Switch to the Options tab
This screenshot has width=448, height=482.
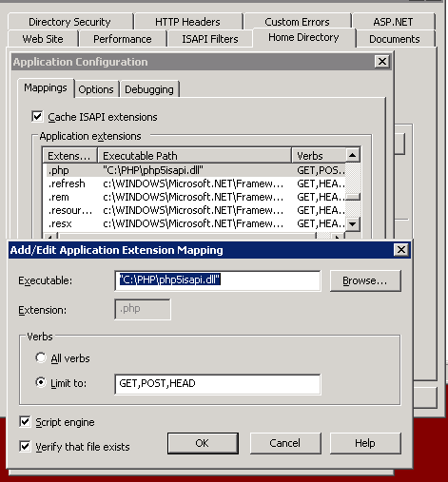pyautogui.click(x=96, y=89)
